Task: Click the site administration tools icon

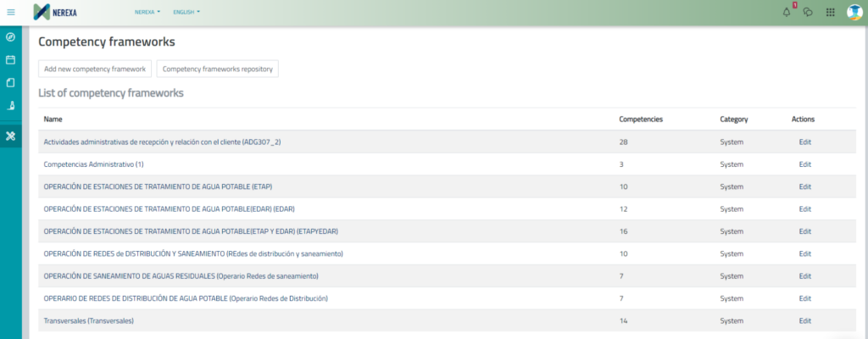Action: 11,136
